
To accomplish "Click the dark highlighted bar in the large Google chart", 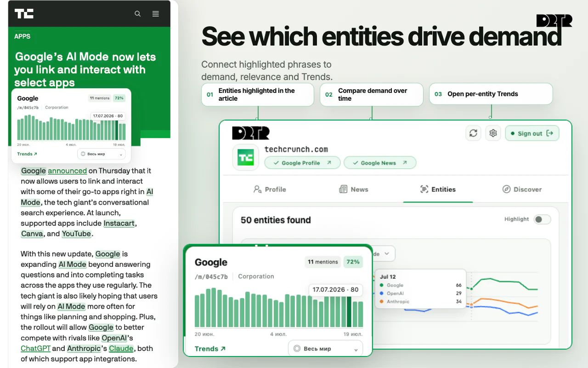I will [x=349, y=312].
